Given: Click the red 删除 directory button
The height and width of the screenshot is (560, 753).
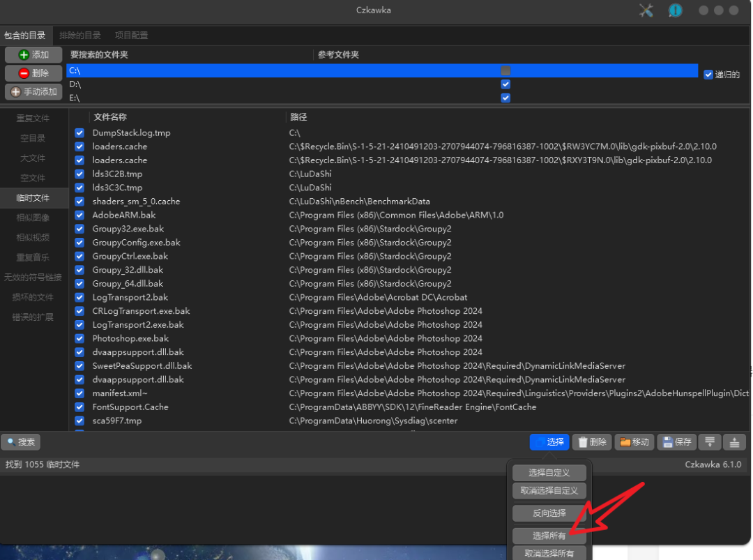Looking at the screenshot, I should click(33, 73).
